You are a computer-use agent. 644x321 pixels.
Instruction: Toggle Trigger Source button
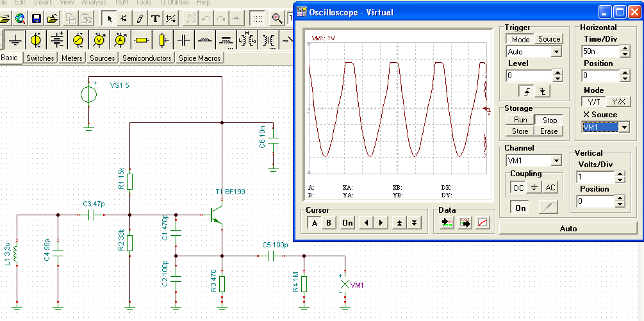click(549, 40)
